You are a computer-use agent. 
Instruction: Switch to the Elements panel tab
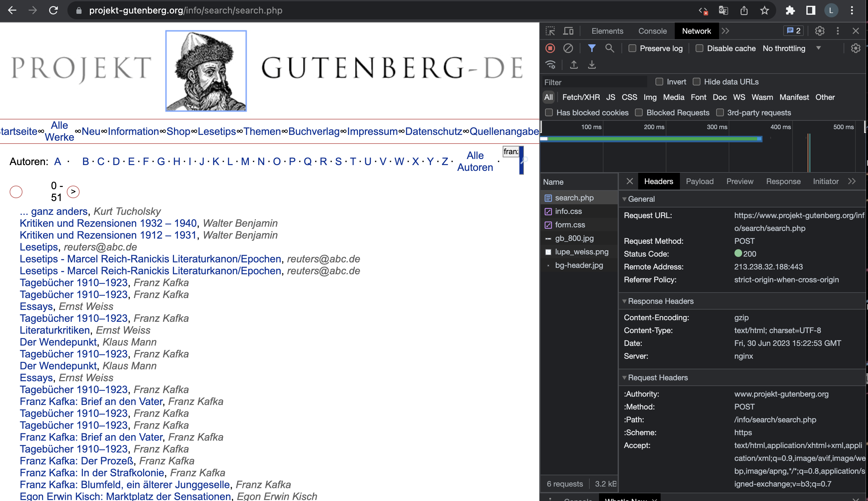607,31
